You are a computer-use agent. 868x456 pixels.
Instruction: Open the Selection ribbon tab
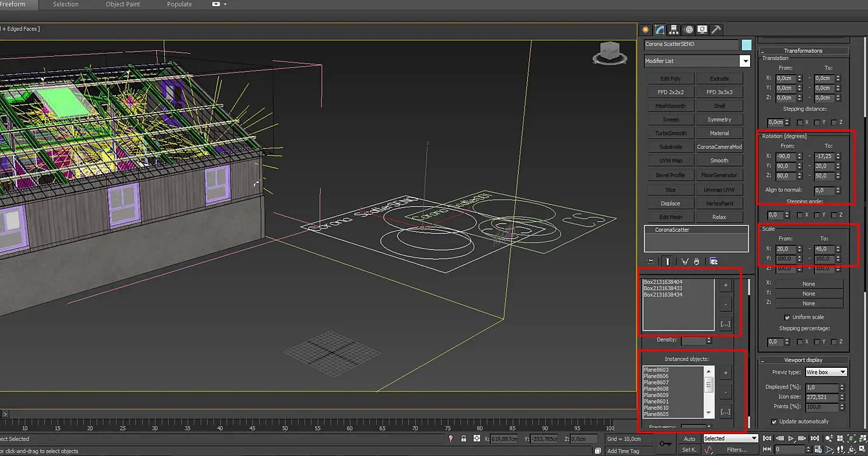[x=65, y=4]
